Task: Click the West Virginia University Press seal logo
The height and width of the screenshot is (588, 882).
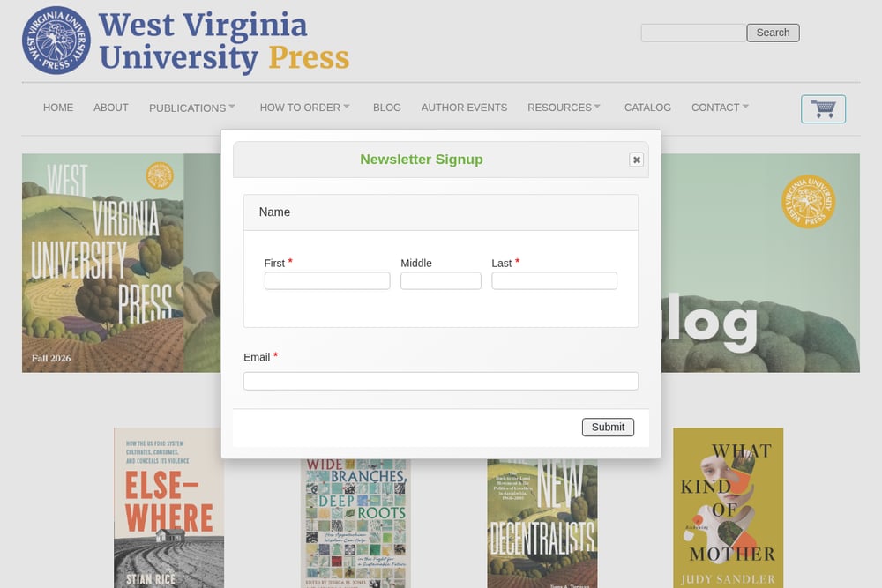Action: click(x=56, y=41)
